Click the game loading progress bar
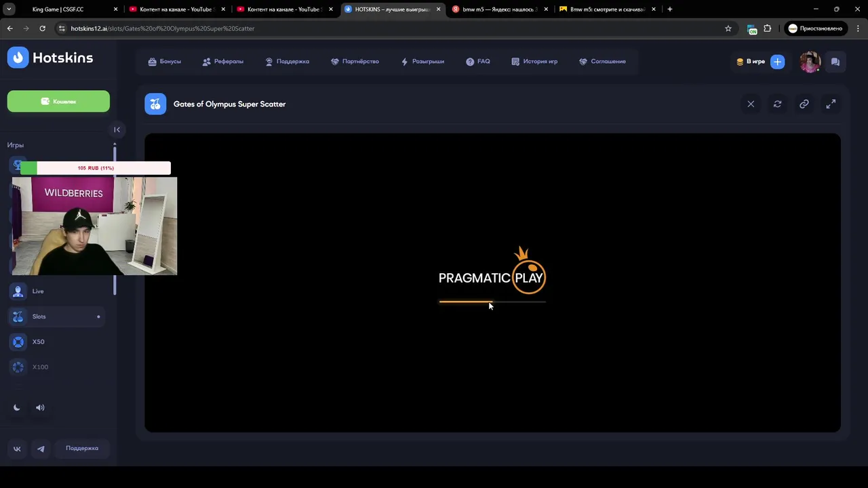 pyautogui.click(x=492, y=302)
